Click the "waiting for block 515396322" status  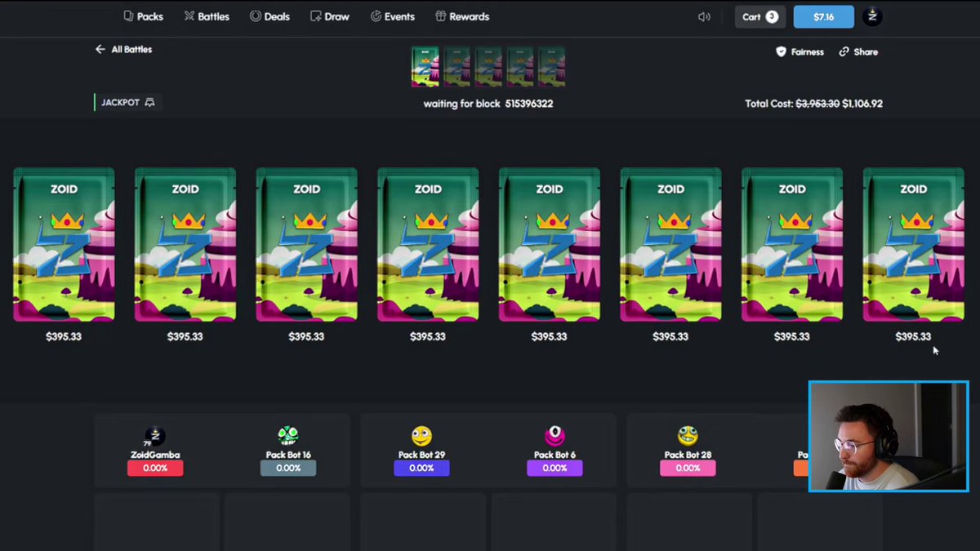click(x=488, y=104)
